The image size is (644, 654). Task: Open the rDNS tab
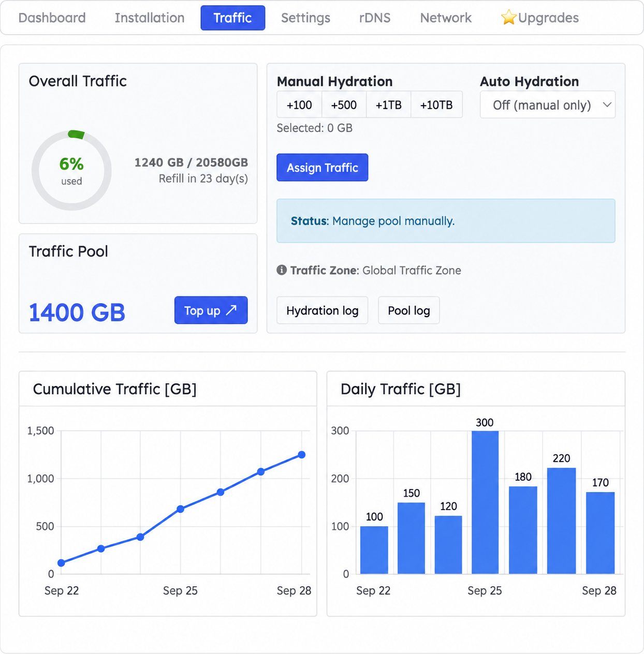pyautogui.click(x=375, y=18)
